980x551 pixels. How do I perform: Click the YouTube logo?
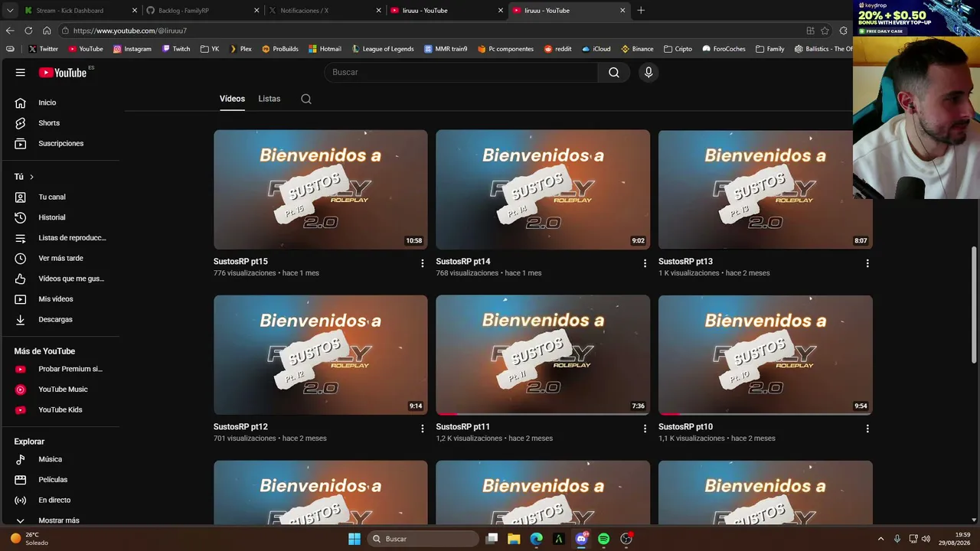point(63,73)
